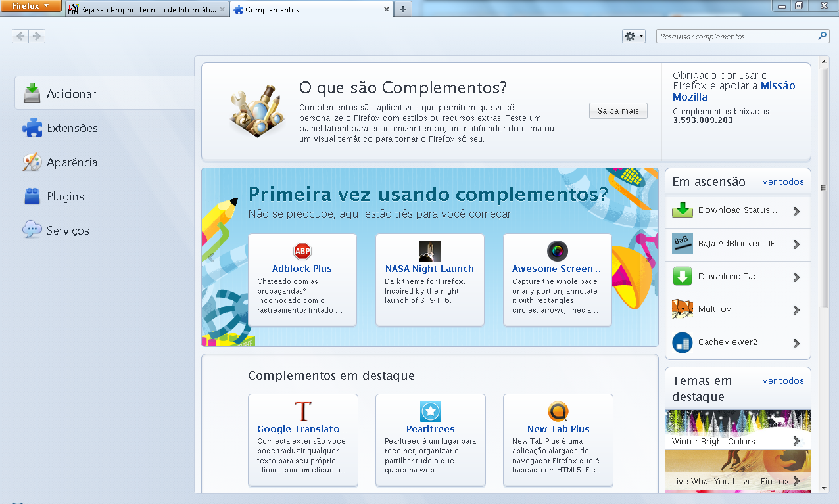Open the Adicionar sidebar icon
The image size is (839, 504).
[32, 93]
